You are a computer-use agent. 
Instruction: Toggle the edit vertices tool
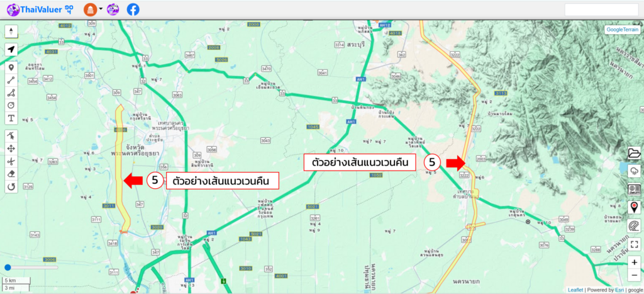click(x=11, y=136)
